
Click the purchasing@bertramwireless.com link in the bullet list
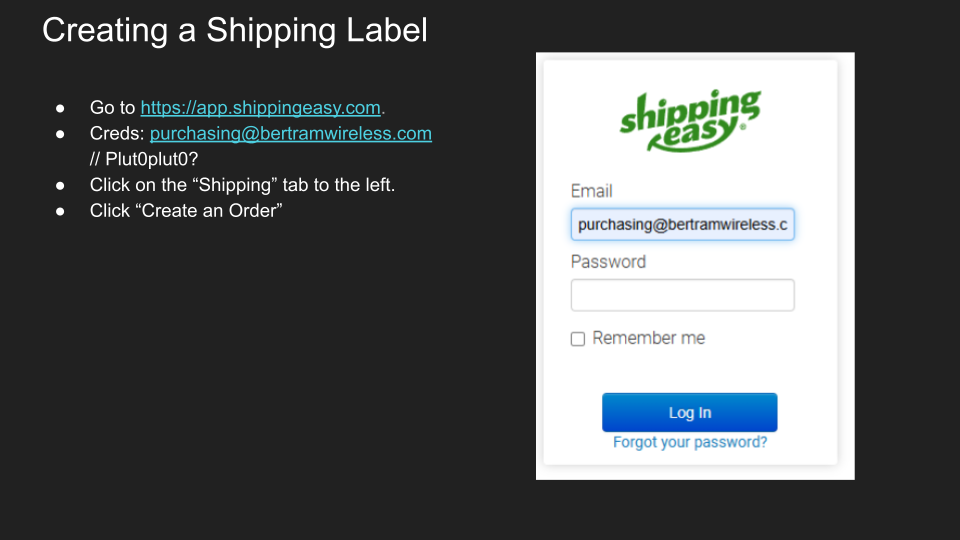[x=290, y=133]
